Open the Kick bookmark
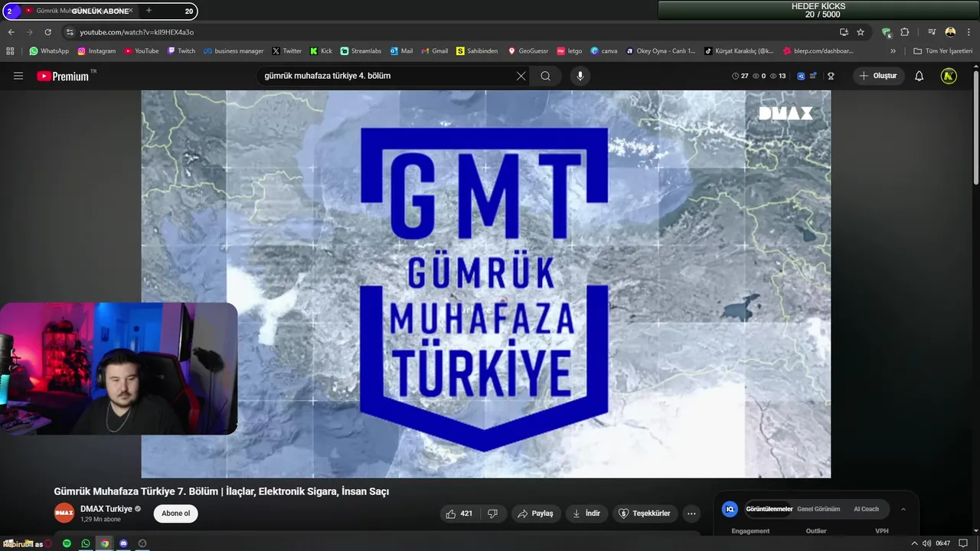 (322, 51)
